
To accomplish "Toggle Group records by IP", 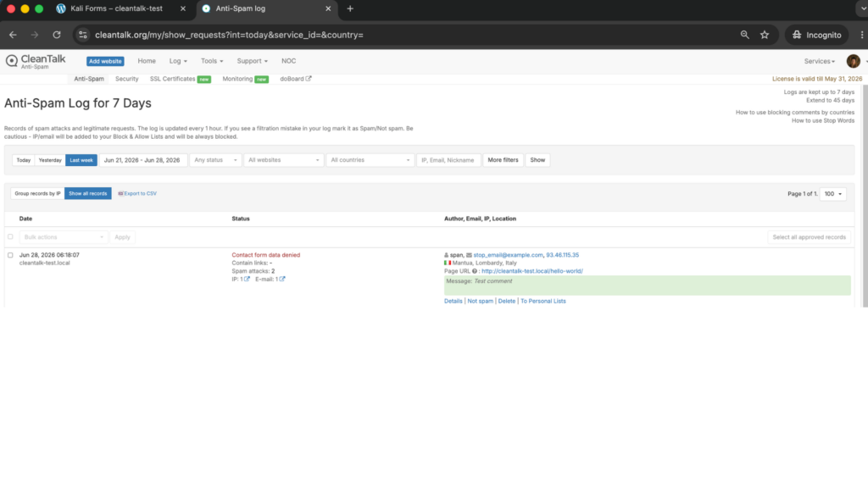I will pos(37,194).
